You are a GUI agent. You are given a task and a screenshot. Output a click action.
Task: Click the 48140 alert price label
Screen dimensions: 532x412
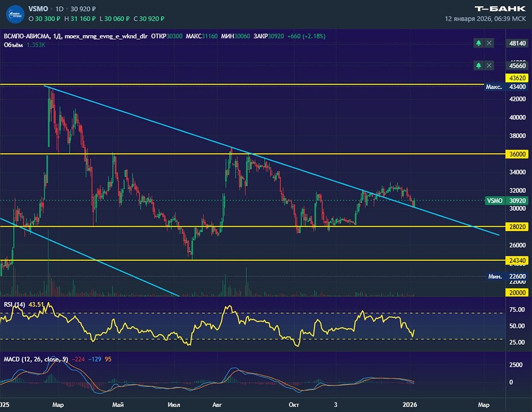(517, 44)
